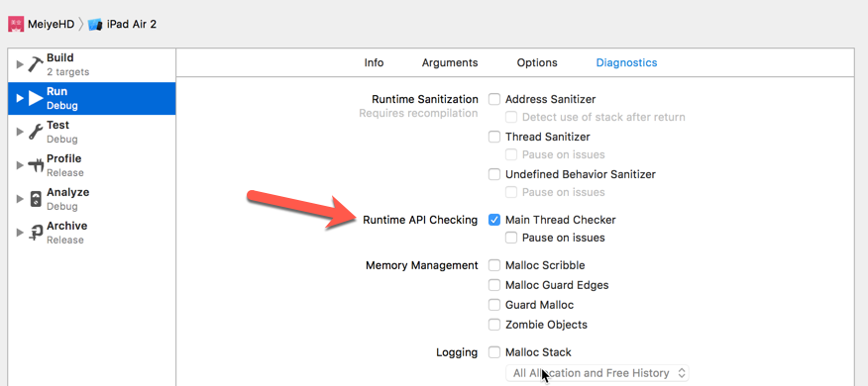Select the Test wrench icon
This screenshot has height=386, width=868.
(x=36, y=132)
